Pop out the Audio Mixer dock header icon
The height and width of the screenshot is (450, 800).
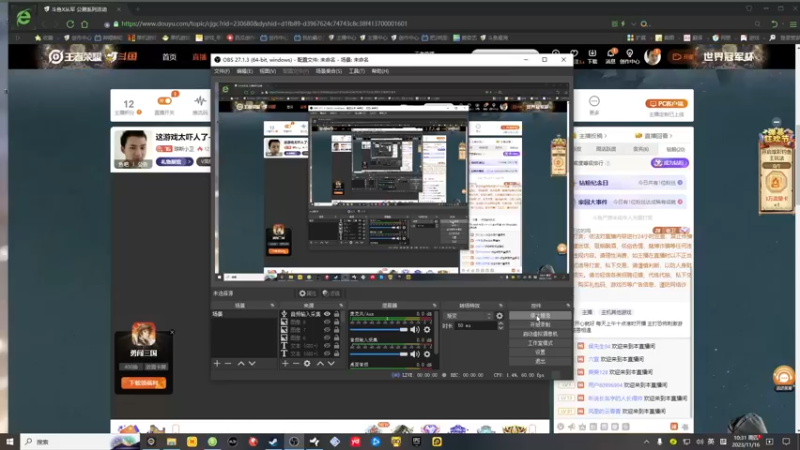click(435, 306)
